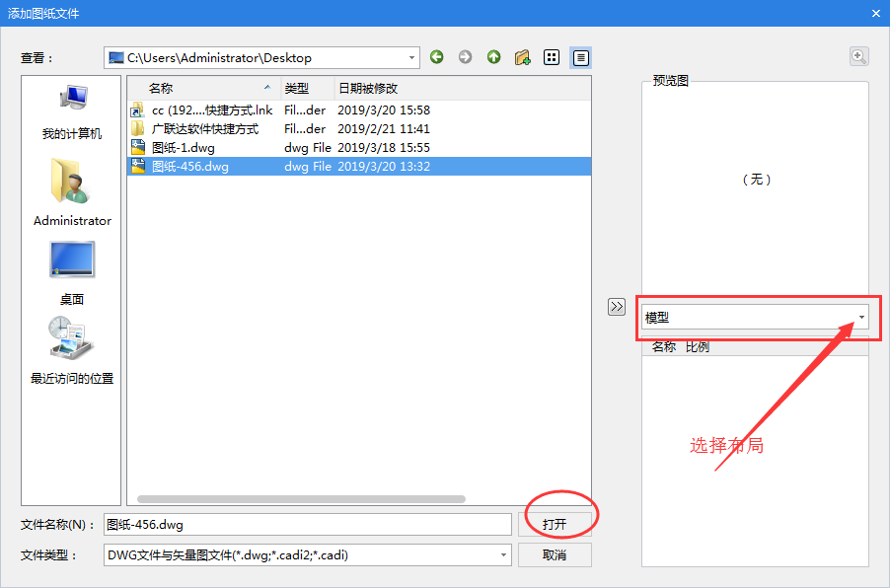Click the grey forward arrow icon
Screen dimensions: 890x588
point(465,57)
